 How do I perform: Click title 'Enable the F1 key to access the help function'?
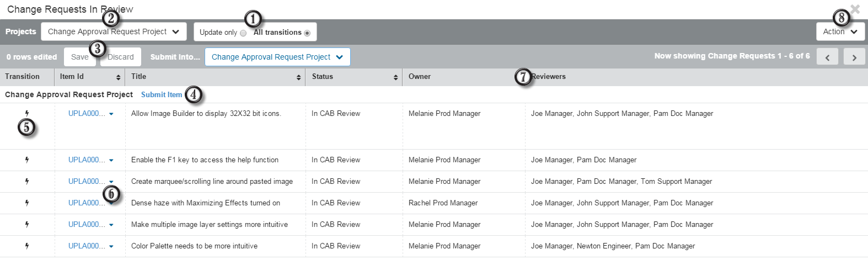tap(205, 160)
